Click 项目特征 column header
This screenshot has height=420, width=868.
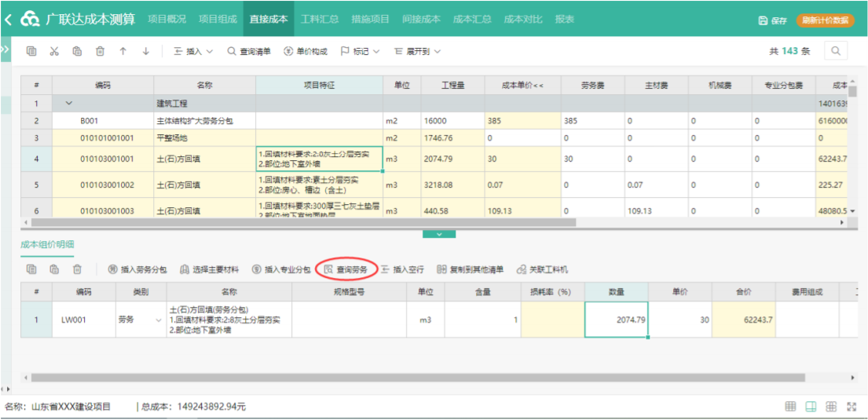[320, 86]
